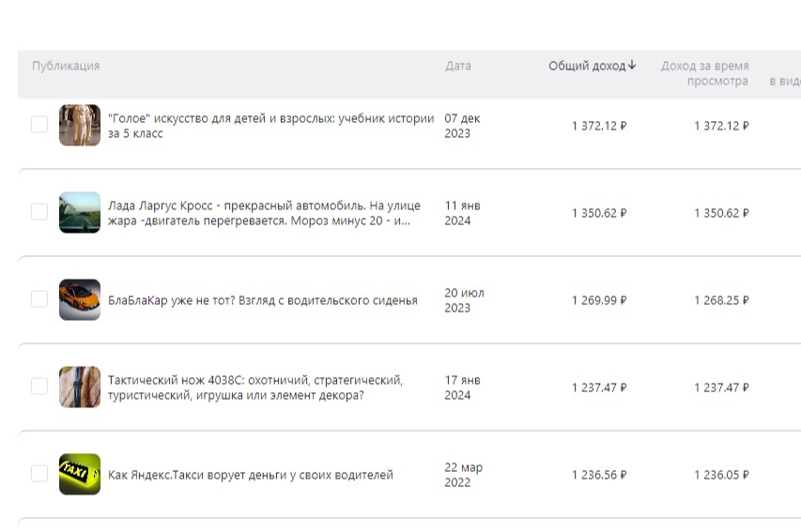
Task: Sort by Доход за время просмотра column
Action: point(704,73)
